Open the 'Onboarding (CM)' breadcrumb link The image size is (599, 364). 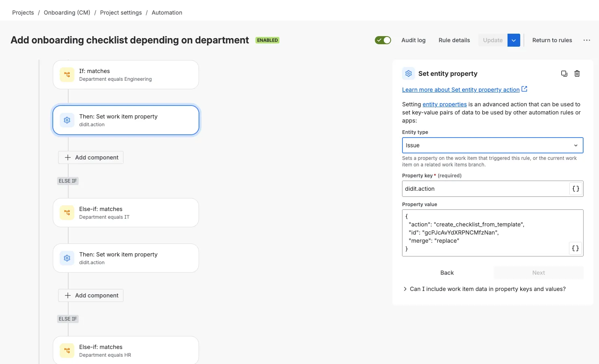pyautogui.click(x=67, y=13)
